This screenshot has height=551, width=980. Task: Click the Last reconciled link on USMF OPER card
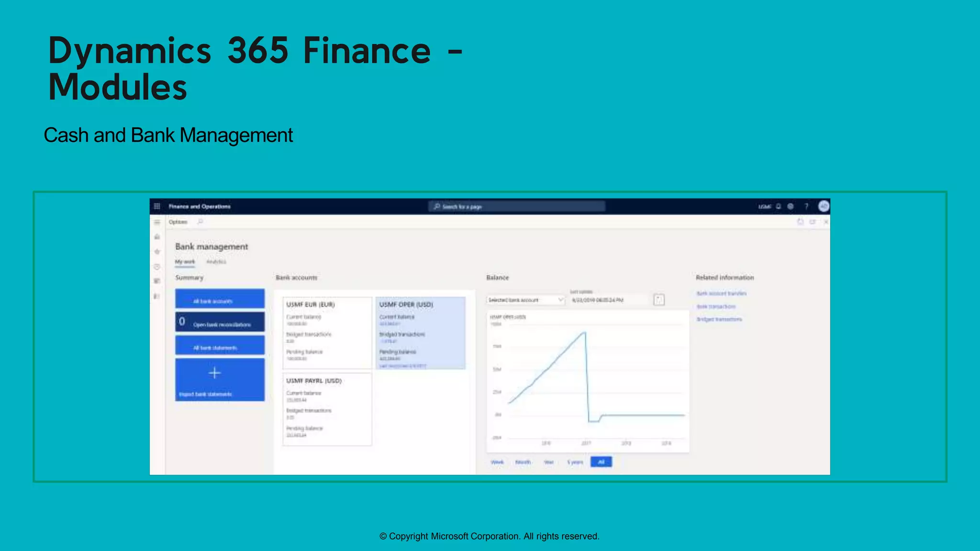402,366
